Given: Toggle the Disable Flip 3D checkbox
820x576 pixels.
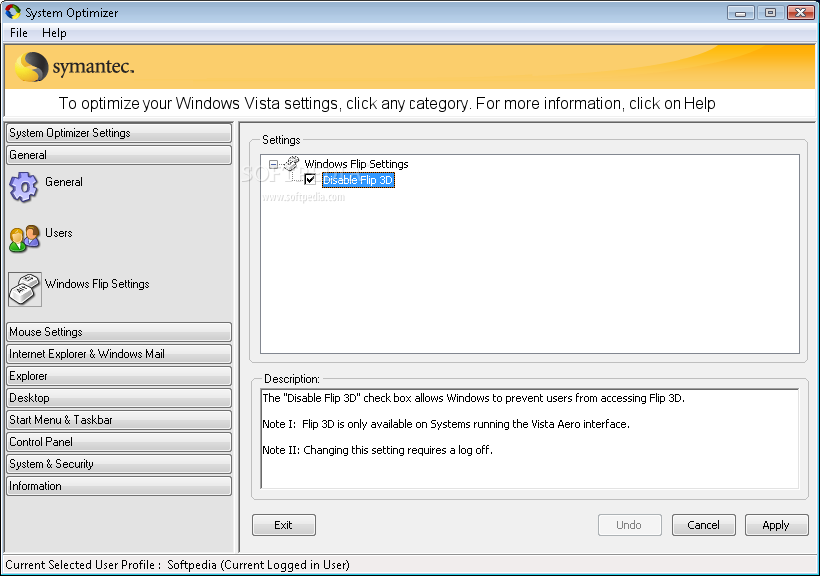Looking at the screenshot, I should click(x=310, y=180).
